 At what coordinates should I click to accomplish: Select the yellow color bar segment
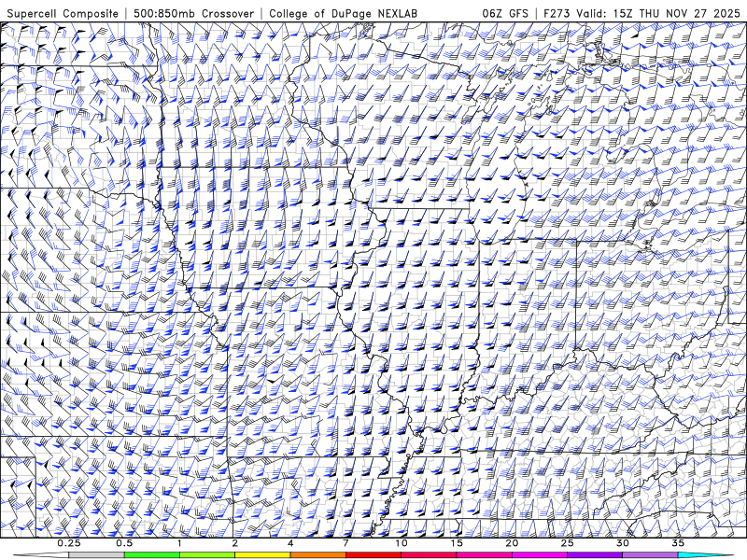tap(262, 555)
